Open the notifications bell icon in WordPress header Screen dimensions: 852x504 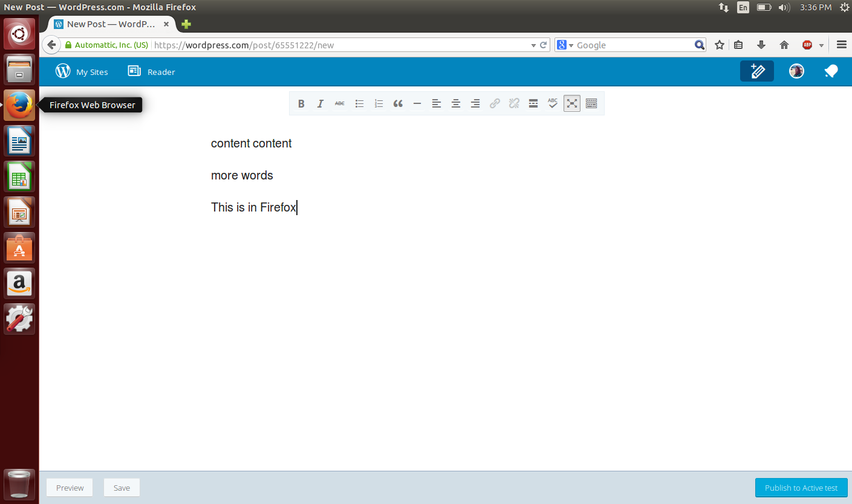pos(831,72)
